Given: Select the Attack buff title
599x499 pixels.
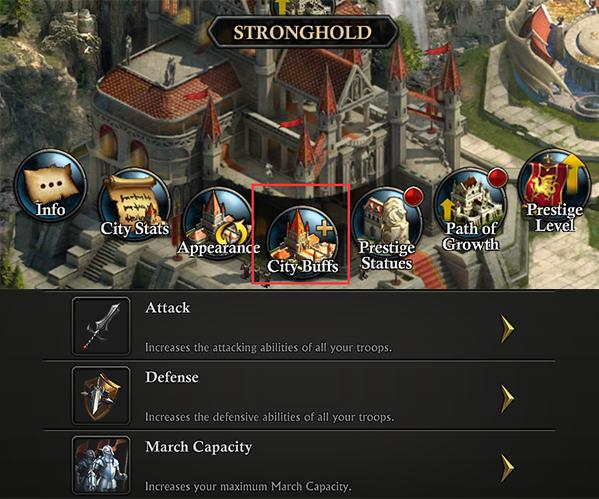Looking at the screenshot, I should pos(168,308).
